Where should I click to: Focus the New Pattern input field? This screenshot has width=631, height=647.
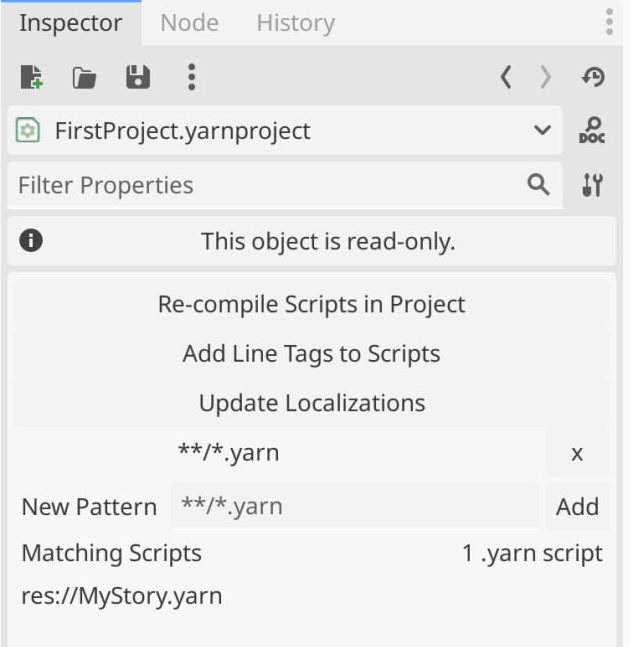point(355,506)
